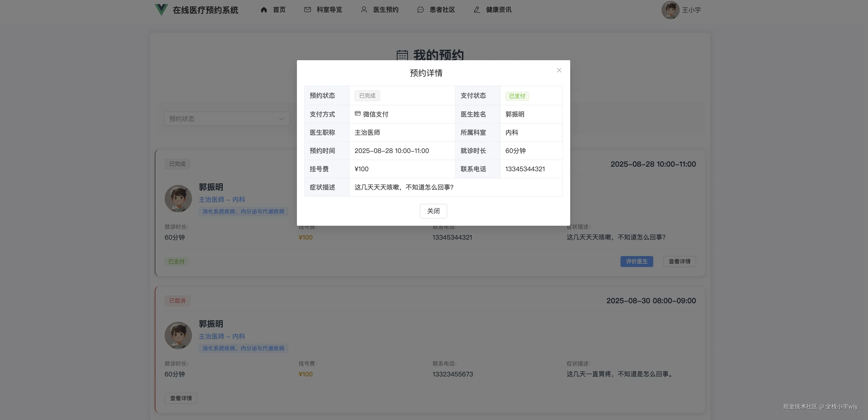Click the pen icon for 健康资讯
Viewport: 868px width, 420px height.
476,10
